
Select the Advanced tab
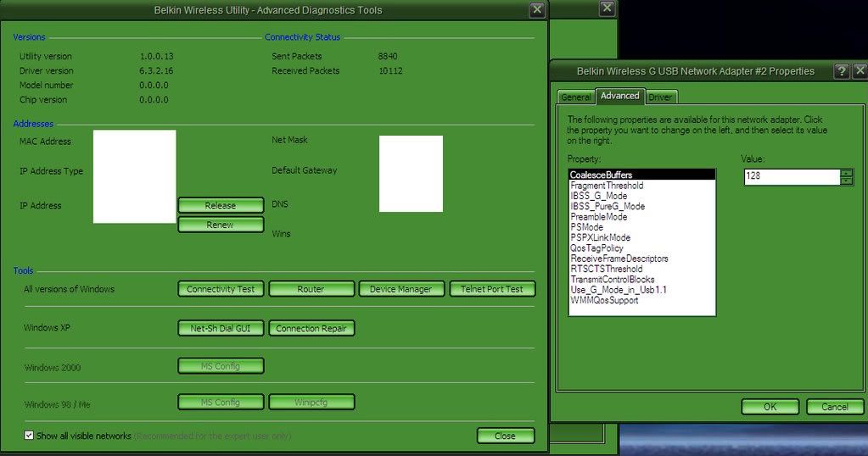coord(619,96)
